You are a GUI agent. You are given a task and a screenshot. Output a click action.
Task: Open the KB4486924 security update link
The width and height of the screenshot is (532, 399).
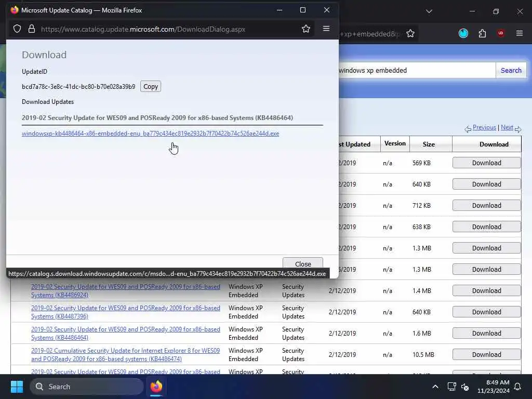(x=126, y=291)
